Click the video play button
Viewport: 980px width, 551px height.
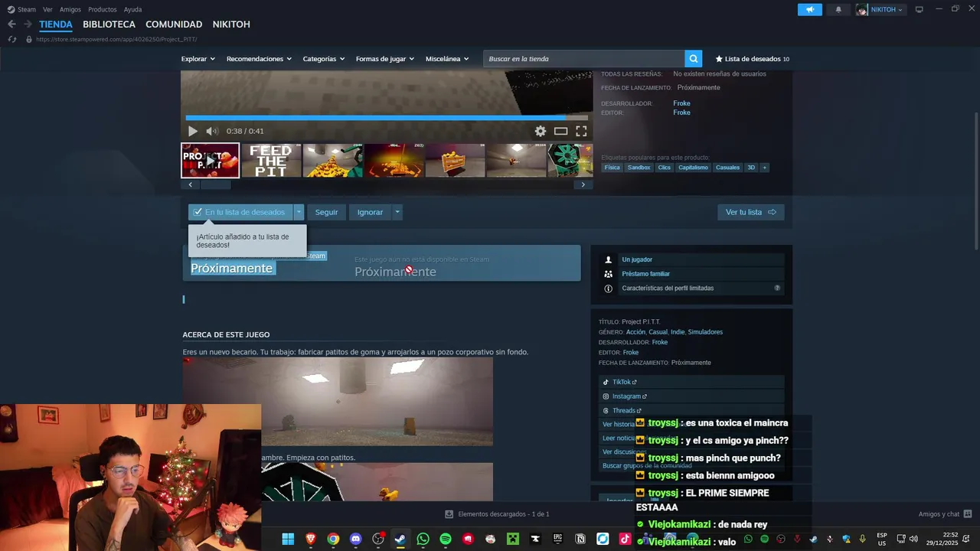click(x=192, y=131)
